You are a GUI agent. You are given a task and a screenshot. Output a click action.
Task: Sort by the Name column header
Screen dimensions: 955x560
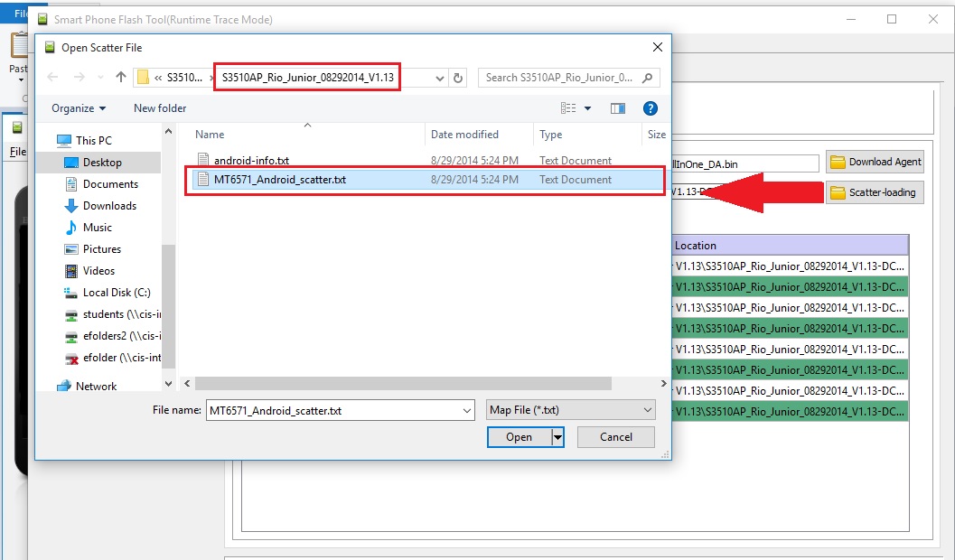[x=210, y=135]
